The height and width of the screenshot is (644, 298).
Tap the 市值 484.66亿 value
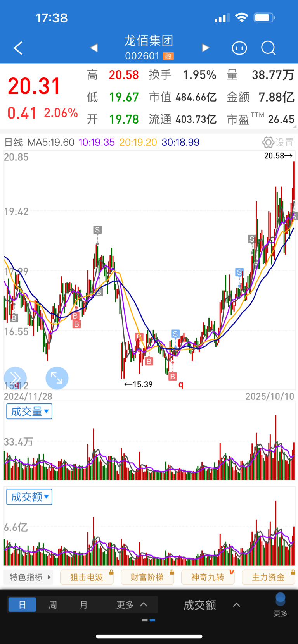click(x=196, y=97)
